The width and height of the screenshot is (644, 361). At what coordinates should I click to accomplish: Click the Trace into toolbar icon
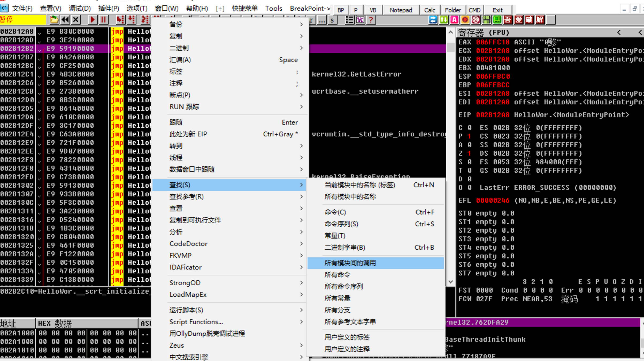145,20
